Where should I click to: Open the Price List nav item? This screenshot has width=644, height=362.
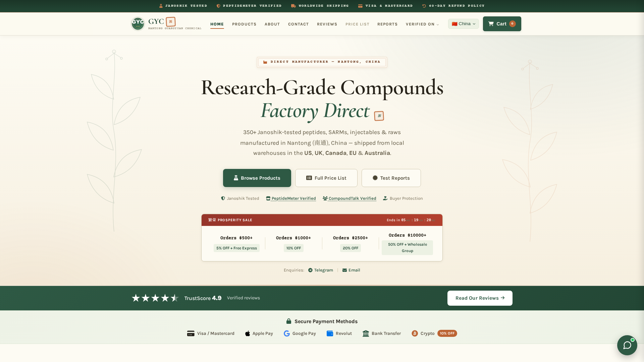[357, 24]
